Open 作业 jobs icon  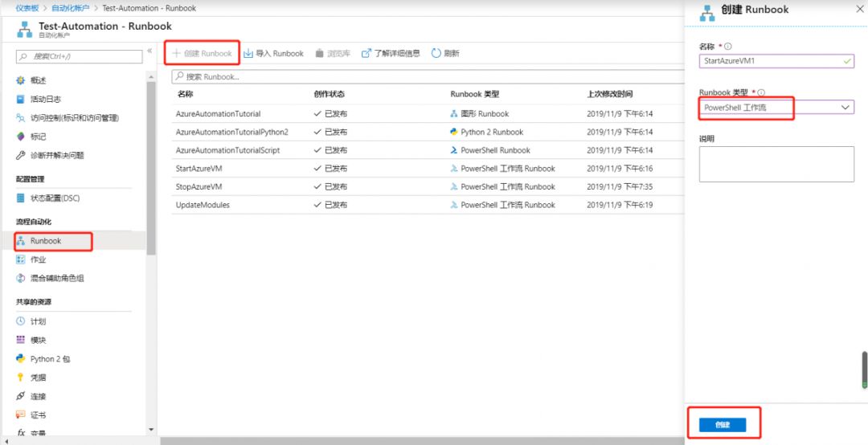20,259
